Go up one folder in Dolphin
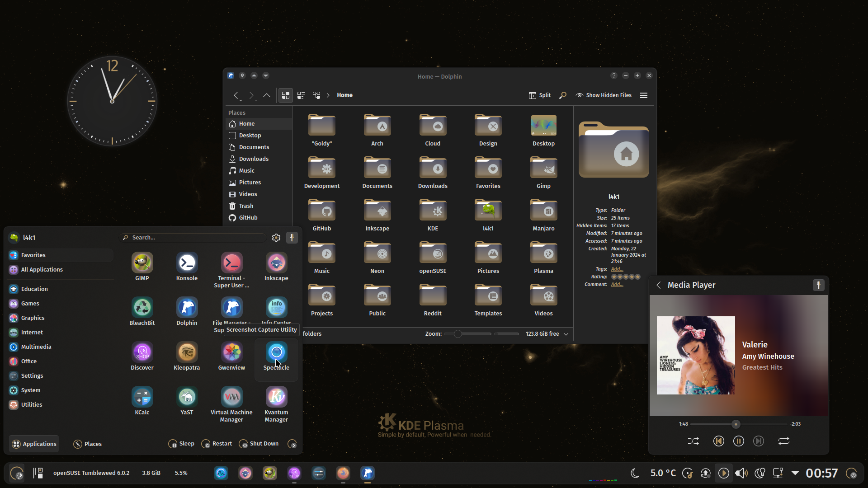868x488 pixels. (267, 95)
